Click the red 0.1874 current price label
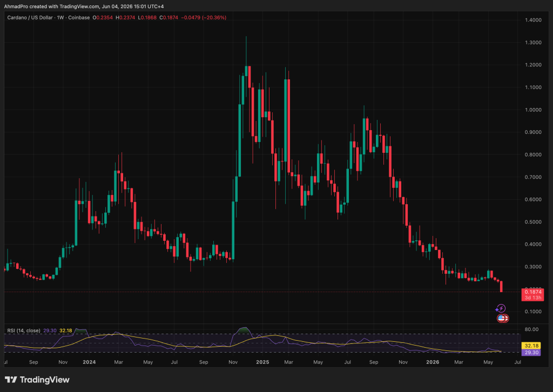Image resolution: width=553 pixels, height=392 pixels. [x=532, y=292]
